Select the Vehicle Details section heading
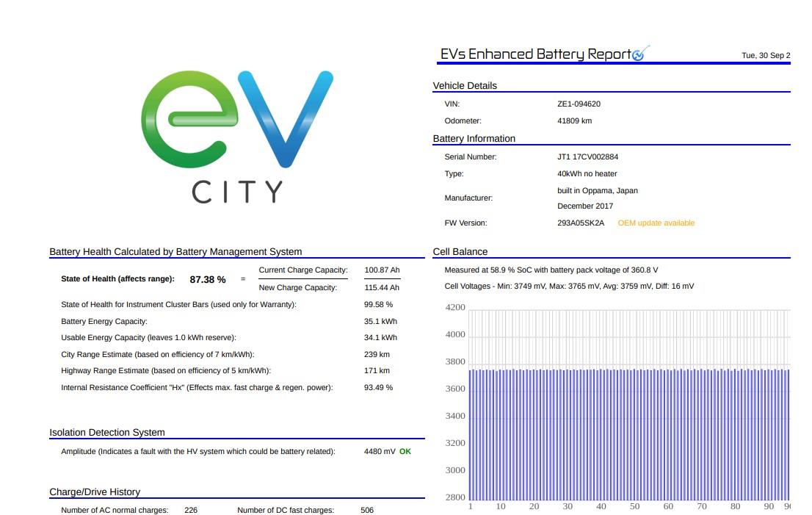Image resolution: width=812 pixels, height=515 pixels. 465,86
